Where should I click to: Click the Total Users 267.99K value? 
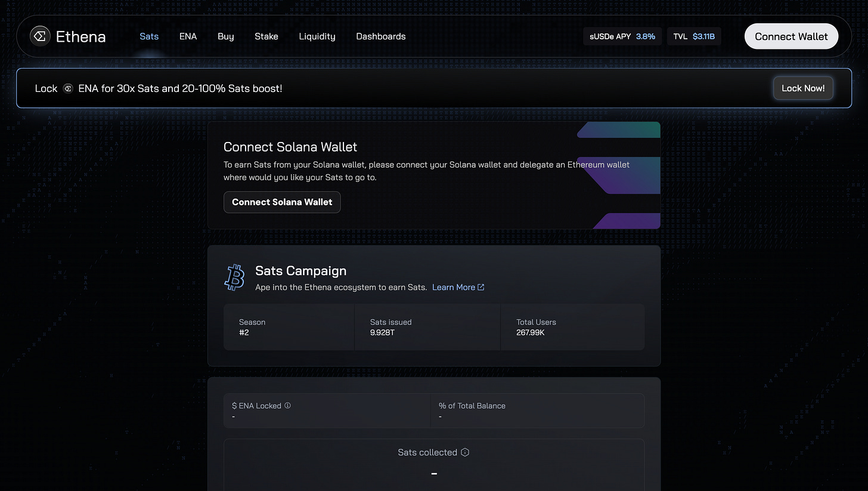coord(530,333)
